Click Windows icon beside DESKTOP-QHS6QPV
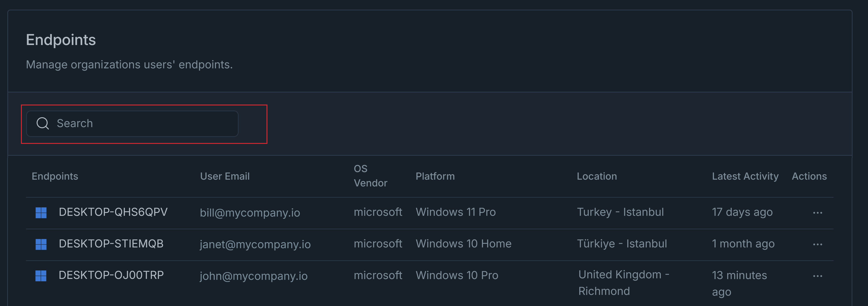Viewport: 868px width, 306px height. (41, 213)
